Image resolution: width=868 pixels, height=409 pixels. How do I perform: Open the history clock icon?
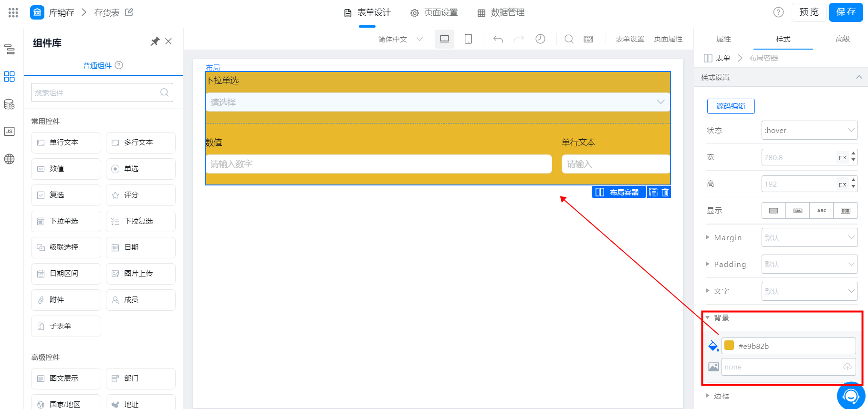click(540, 39)
